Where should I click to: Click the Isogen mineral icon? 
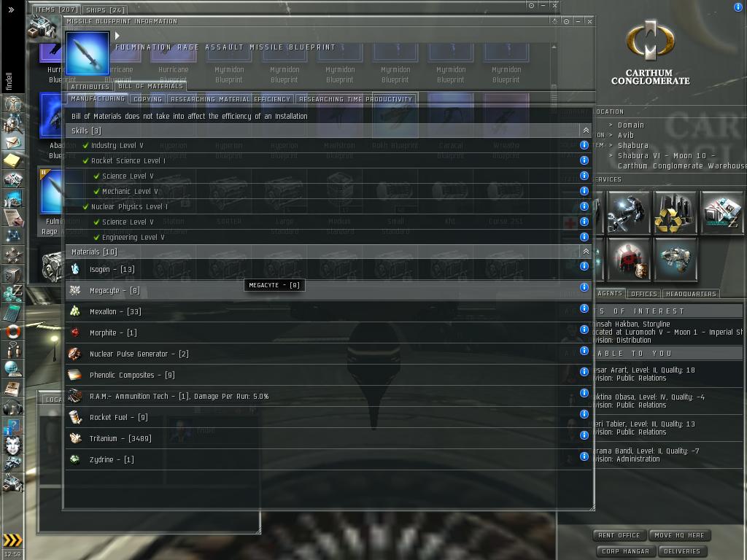[x=75, y=269]
